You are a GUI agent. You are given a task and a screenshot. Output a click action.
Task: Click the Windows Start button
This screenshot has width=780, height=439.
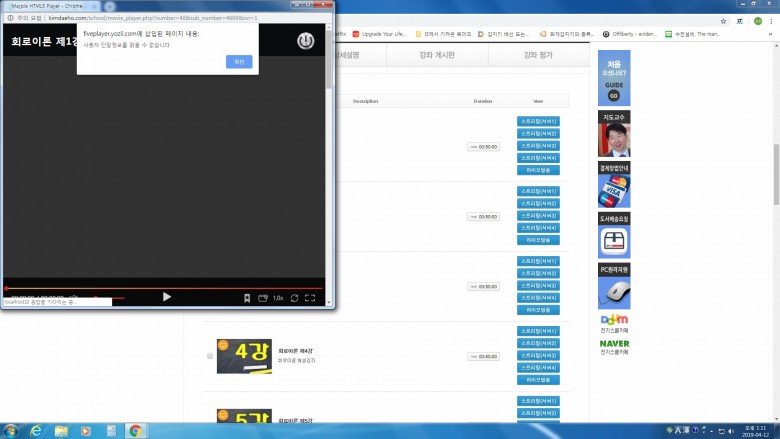pos(11,431)
